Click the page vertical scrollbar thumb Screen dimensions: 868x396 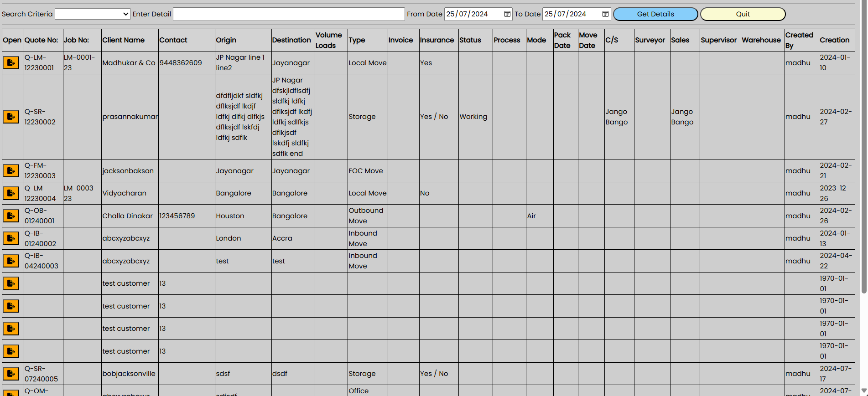[x=863, y=146]
